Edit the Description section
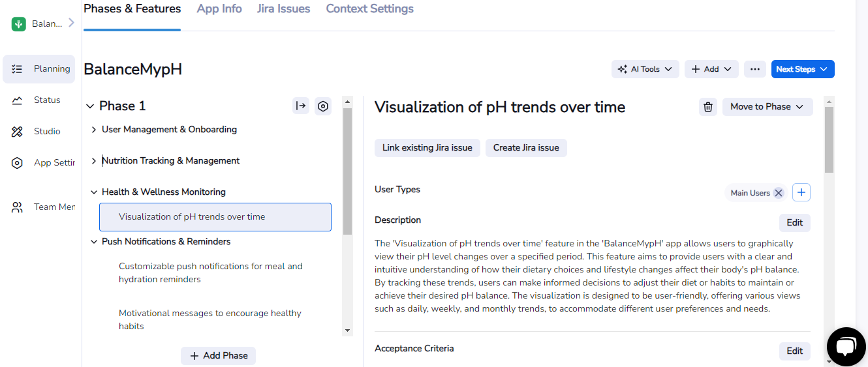 (x=795, y=223)
